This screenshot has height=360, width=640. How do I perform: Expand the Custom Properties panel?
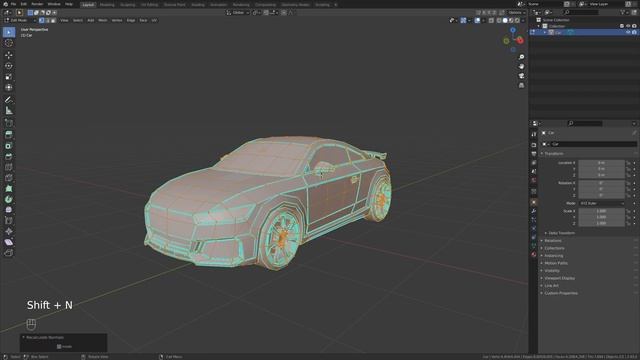coord(561,293)
